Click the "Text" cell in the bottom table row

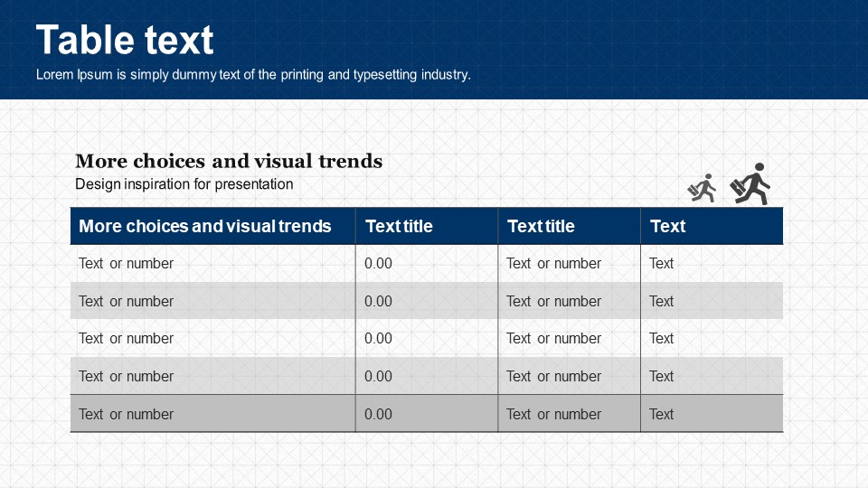(661, 415)
